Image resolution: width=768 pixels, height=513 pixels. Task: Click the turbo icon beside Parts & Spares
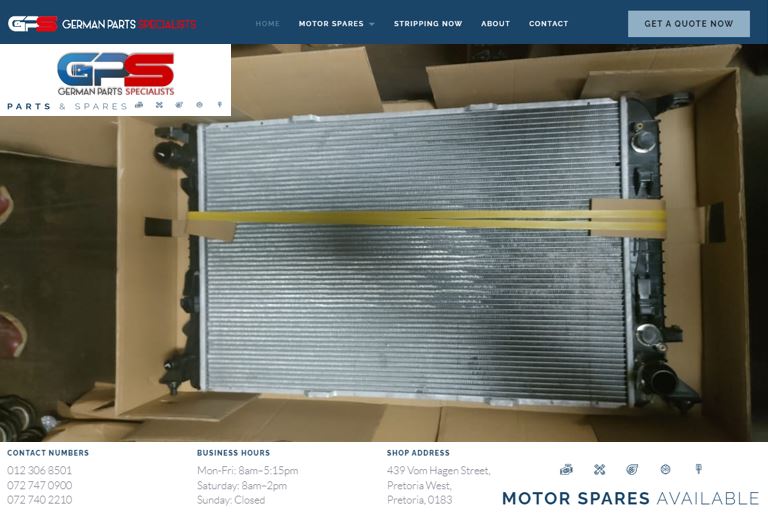179,105
